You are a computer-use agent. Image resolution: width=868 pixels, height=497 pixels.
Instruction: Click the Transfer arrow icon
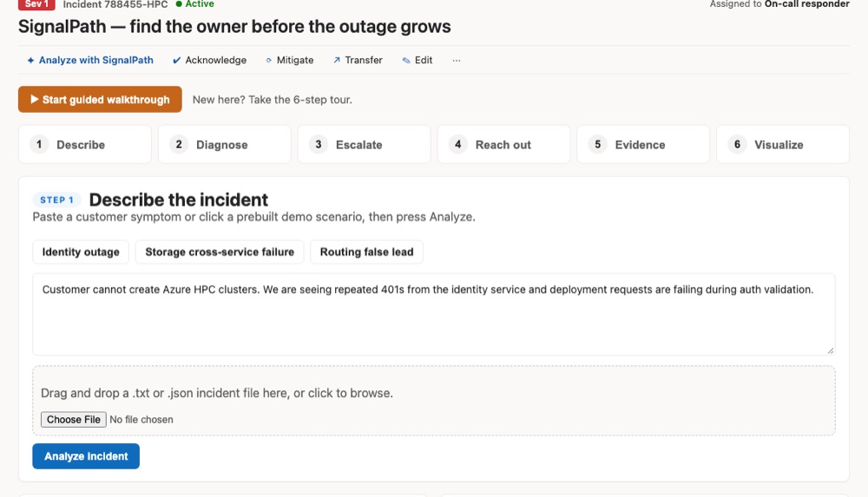337,61
